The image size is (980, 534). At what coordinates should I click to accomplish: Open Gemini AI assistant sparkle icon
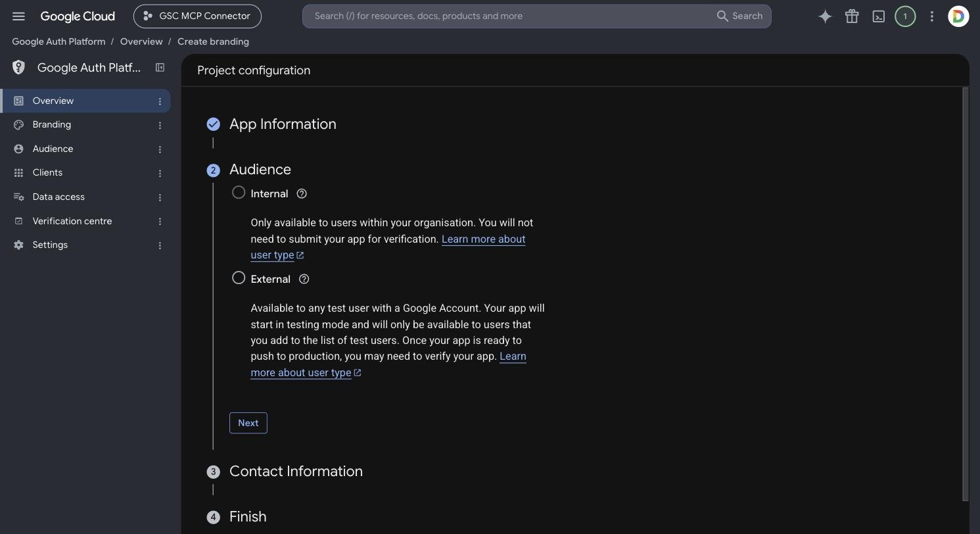coord(825,16)
